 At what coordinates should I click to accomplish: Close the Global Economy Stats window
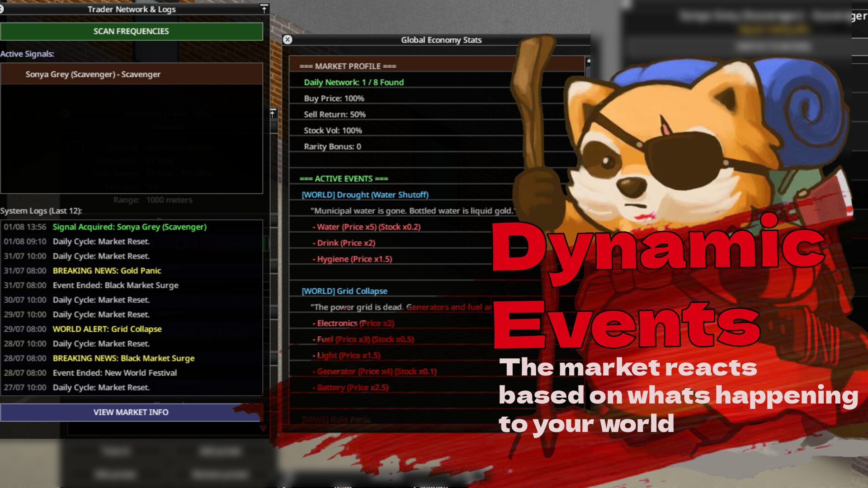[288, 40]
